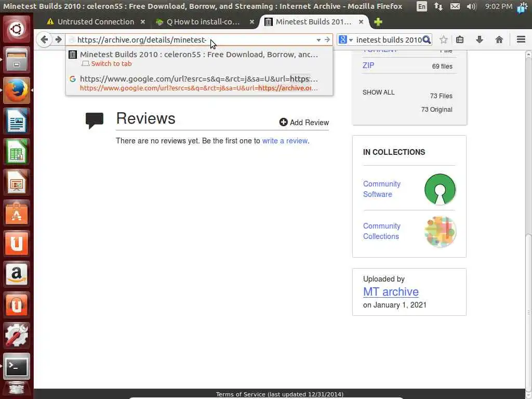The width and height of the screenshot is (532, 399).
Task: Click Terms of Service footer text
Action: point(280,394)
